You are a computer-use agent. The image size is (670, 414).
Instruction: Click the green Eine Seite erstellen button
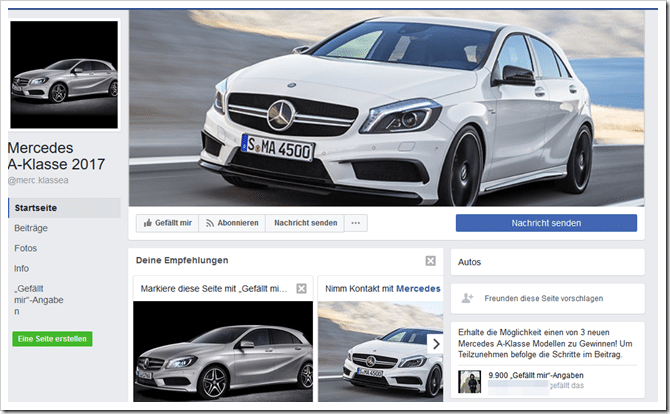point(52,339)
